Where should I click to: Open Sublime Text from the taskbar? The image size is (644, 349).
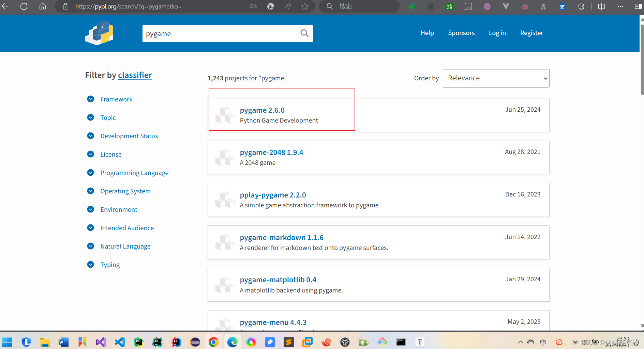pos(289,342)
